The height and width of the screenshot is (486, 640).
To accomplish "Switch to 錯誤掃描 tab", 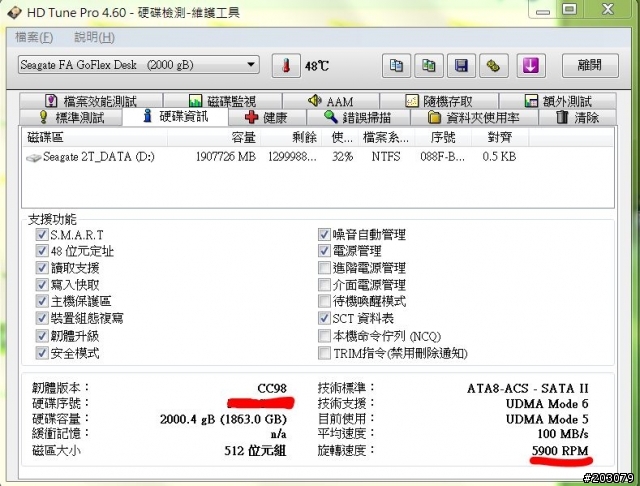I will [x=358, y=118].
